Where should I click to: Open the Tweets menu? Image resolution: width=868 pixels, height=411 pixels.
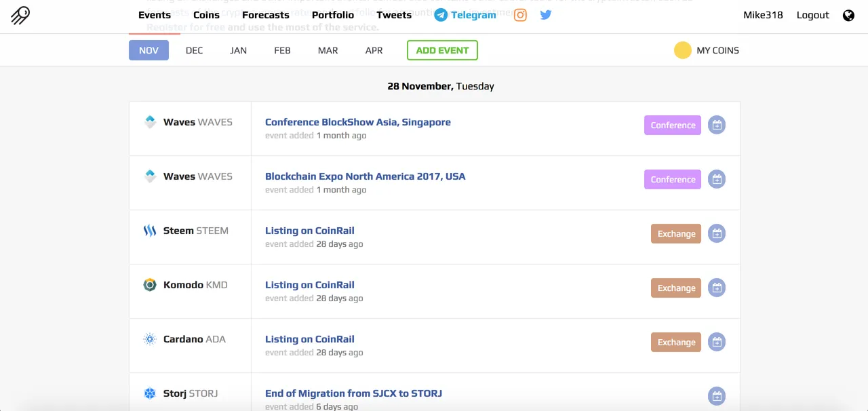click(x=394, y=15)
